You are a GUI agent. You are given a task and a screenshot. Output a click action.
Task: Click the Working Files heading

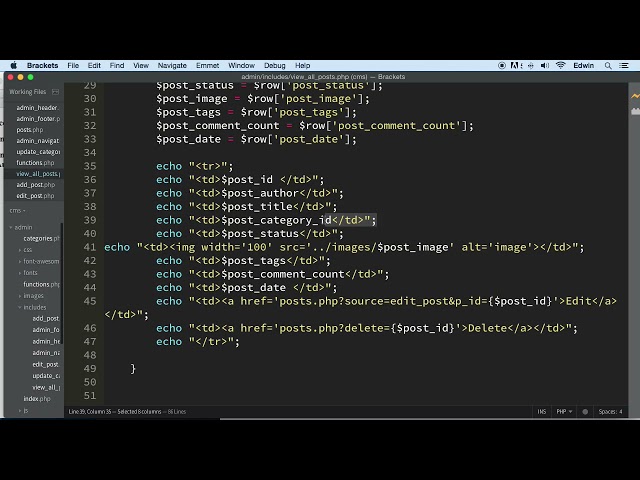point(27,92)
